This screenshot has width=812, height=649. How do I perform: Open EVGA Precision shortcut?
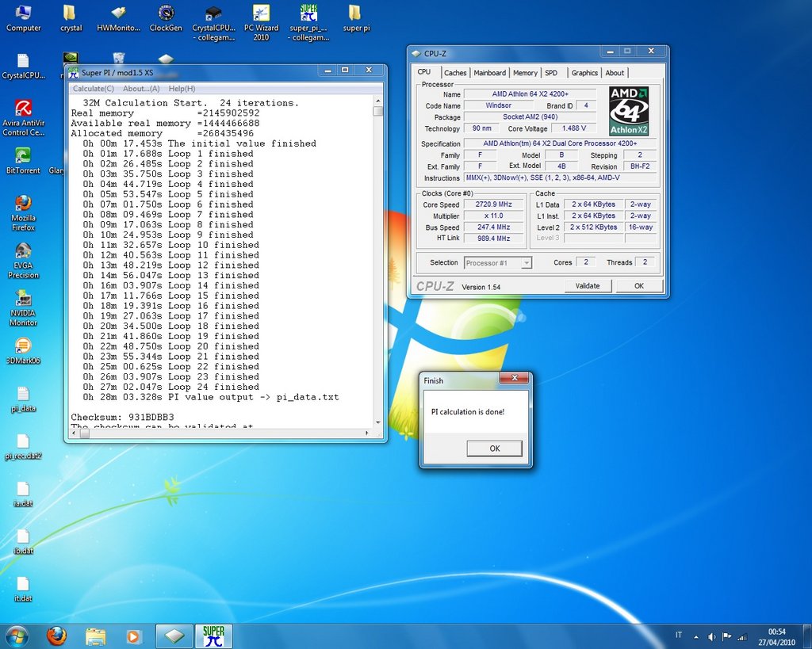point(23,261)
